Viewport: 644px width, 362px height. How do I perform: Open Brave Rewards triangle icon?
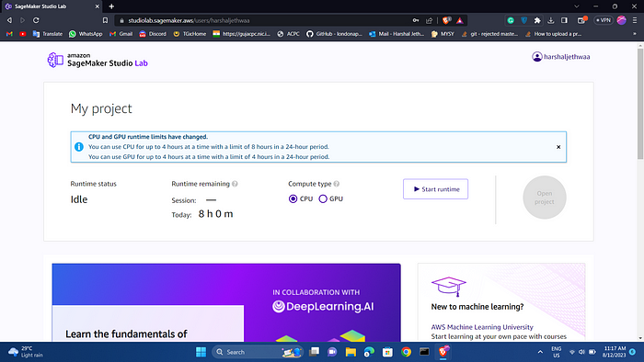point(460,20)
